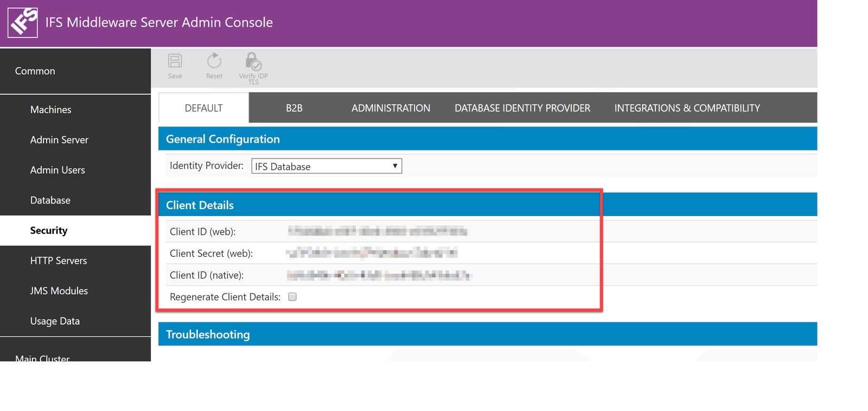The image size is (868, 411).
Task: Open the Identity Provider dropdown
Action: (x=327, y=166)
